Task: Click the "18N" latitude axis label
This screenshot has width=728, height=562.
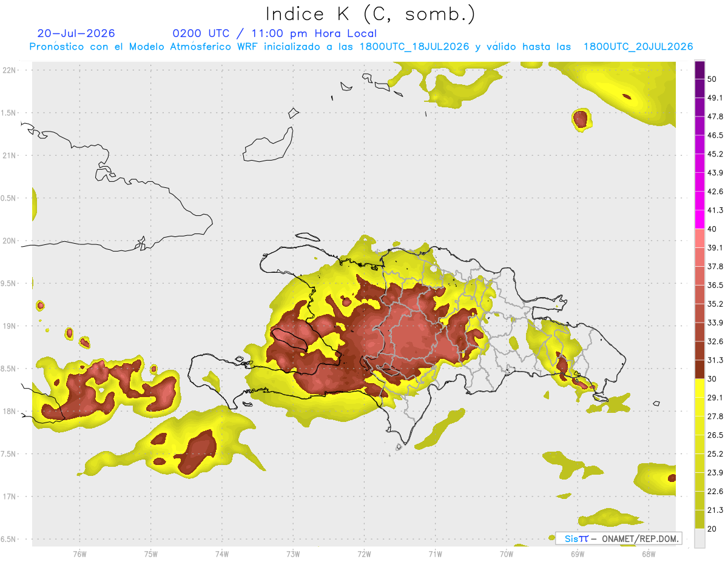Action: (x=10, y=412)
